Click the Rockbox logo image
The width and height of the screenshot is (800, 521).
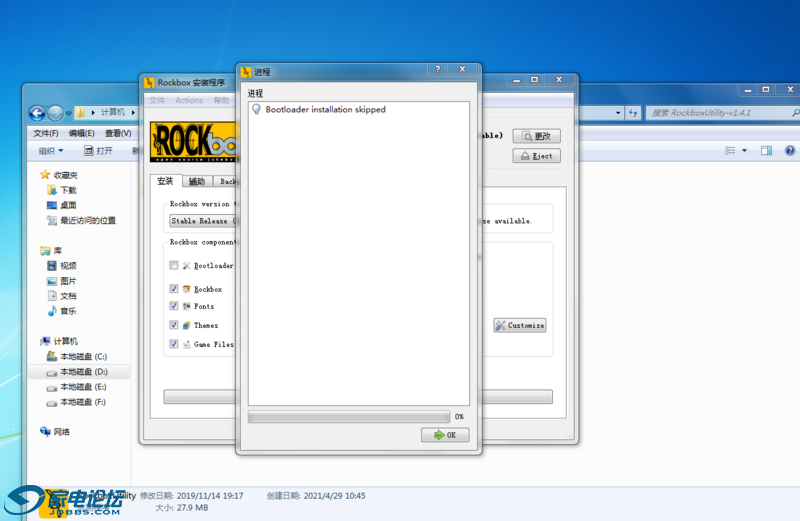(x=193, y=141)
